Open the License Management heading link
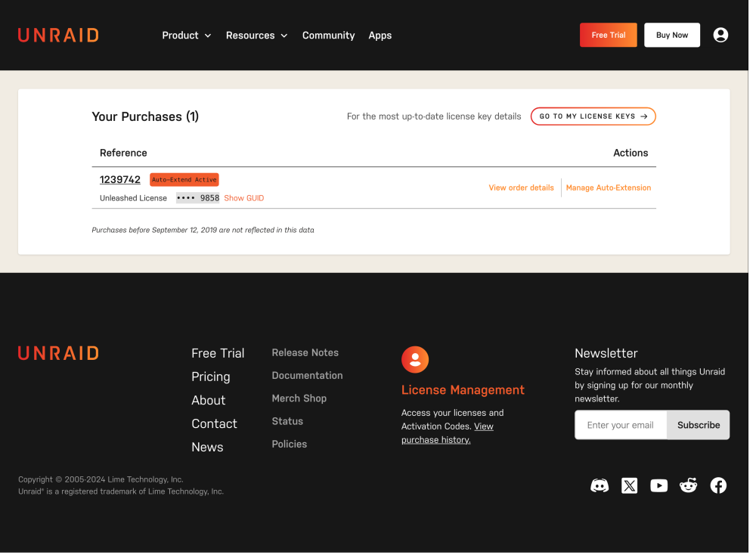This screenshot has height=558, width=756. point(463,389)
